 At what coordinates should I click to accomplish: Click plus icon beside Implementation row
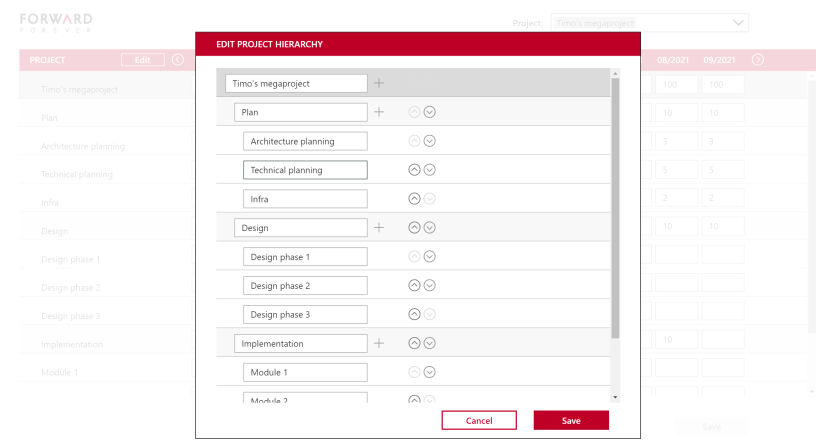[379, 343]
